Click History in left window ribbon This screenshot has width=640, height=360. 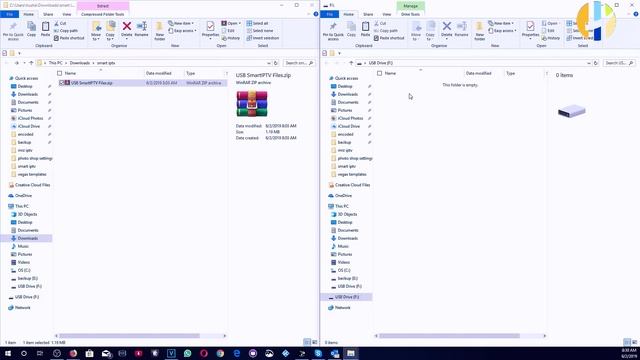tap(231, 38)
